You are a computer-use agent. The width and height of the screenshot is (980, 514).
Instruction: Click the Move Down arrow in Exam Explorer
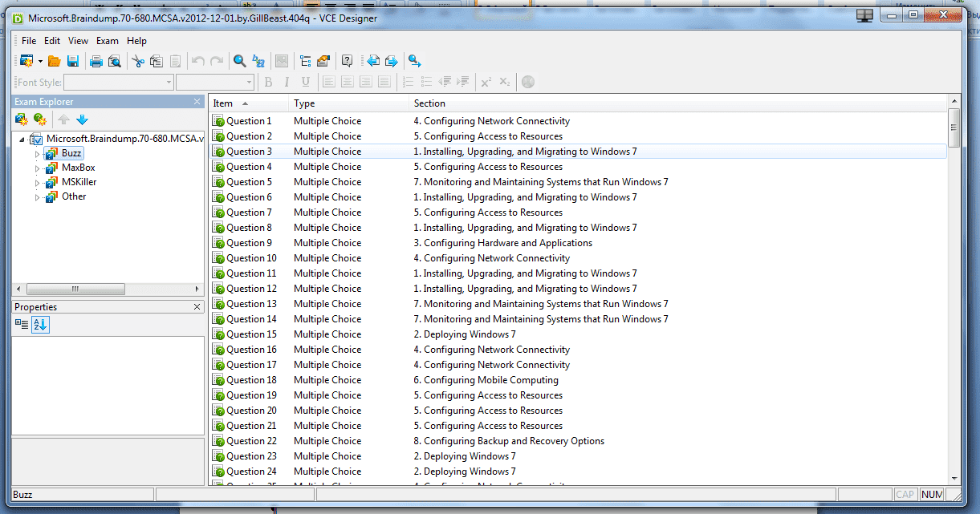point(82,119)
